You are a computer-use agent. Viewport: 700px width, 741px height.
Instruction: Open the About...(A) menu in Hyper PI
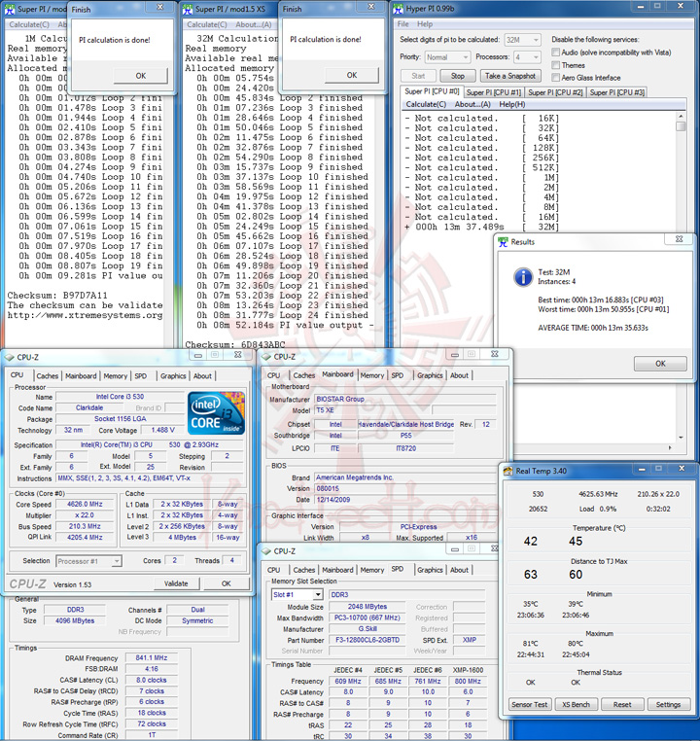coord(472,104)
